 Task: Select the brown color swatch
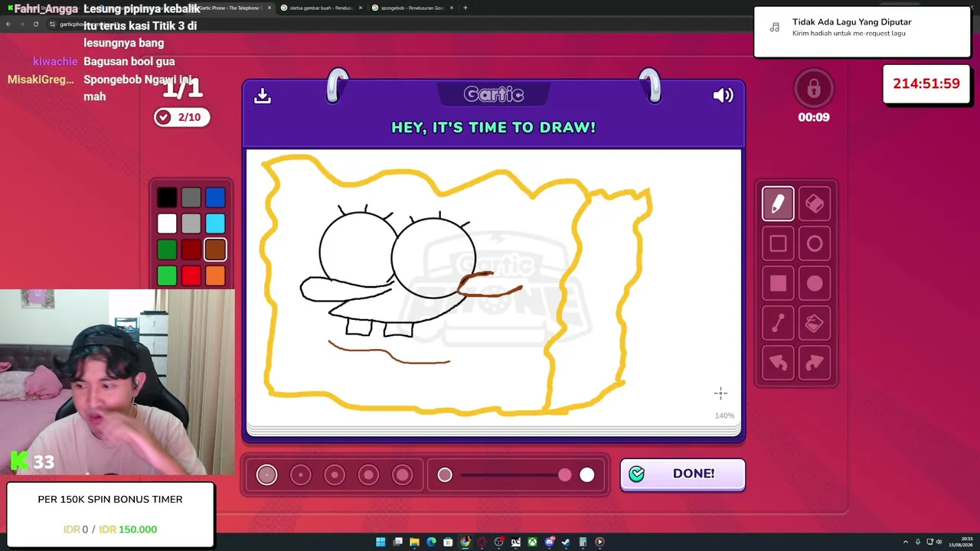[215, 249]
